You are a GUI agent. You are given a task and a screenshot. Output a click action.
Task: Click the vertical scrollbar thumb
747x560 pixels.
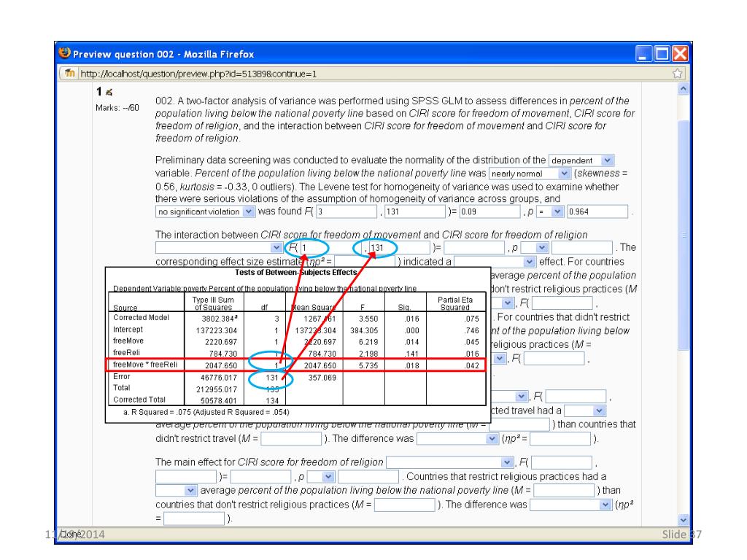click(683, 236)
